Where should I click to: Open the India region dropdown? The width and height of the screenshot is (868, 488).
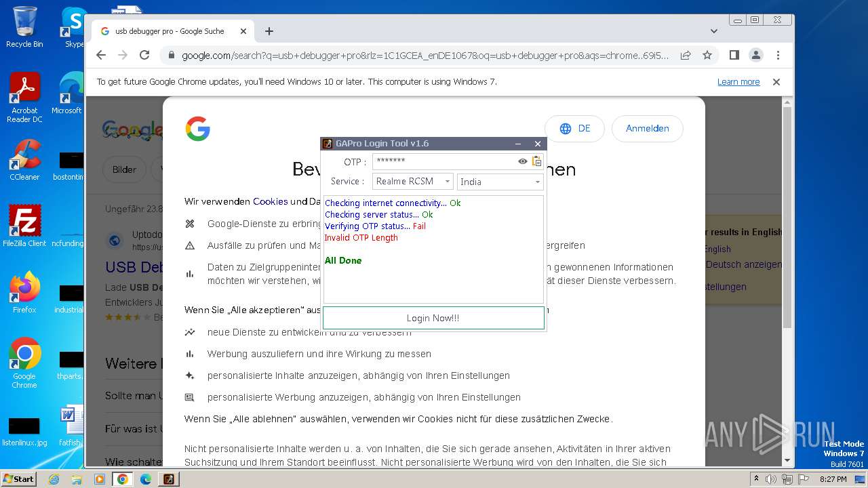(500, 182)
